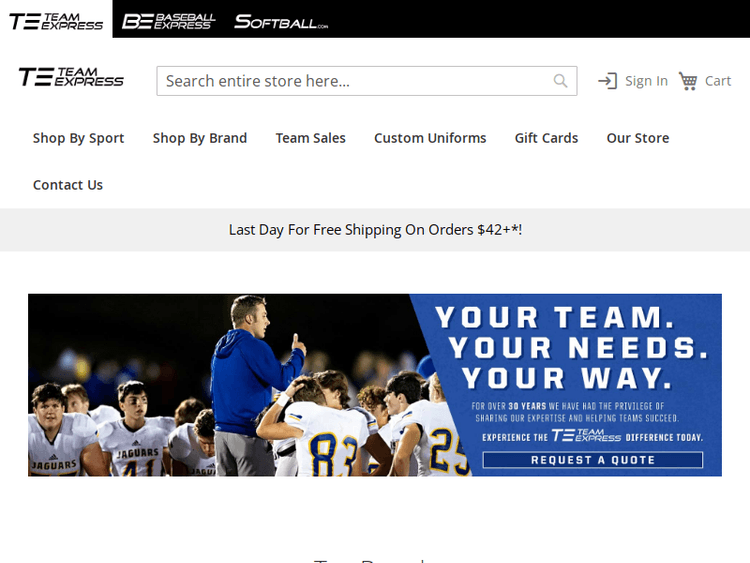Switch to the Baseball Express site tab
The height and width of the screenshot is (563, 750).
click(x=168, y=22)
